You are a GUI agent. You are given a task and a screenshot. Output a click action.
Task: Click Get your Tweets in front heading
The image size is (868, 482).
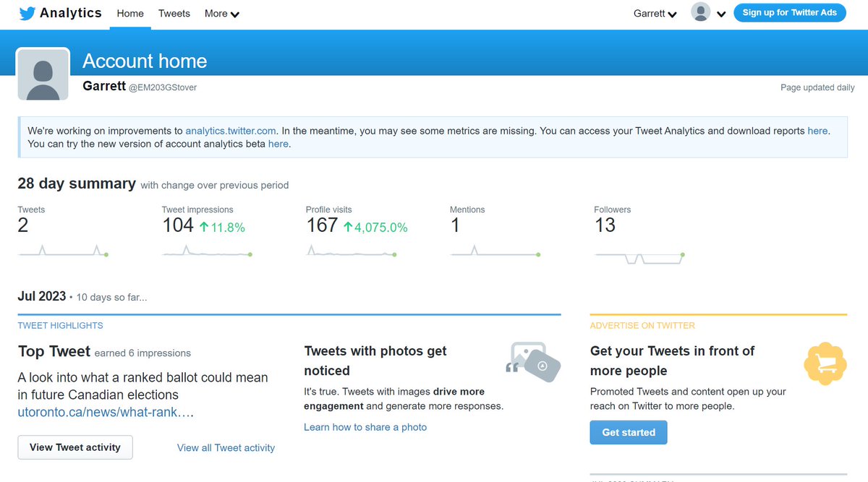click(x=672, y=361)
